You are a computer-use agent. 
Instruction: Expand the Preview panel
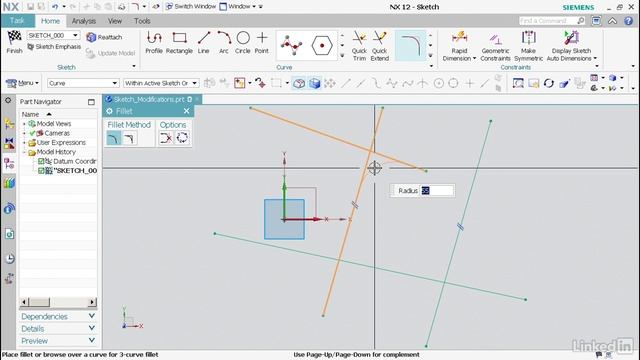coord(58,341)
